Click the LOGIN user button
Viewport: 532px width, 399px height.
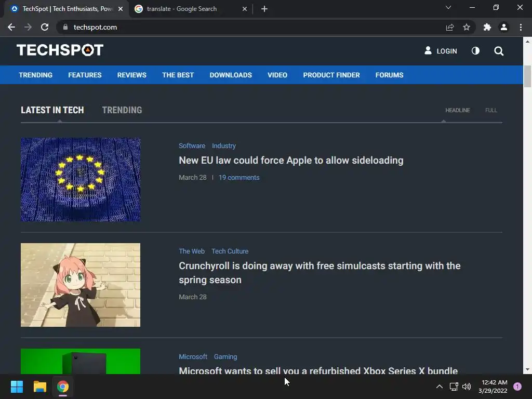tap(441, 51)
